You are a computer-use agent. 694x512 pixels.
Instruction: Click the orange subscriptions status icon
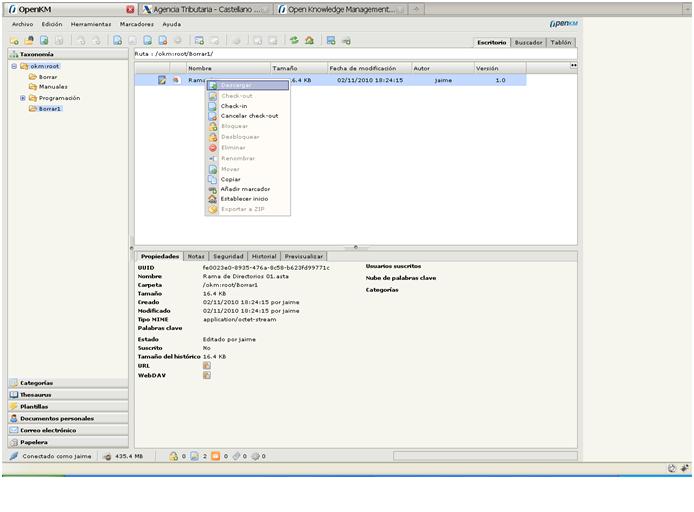(216, 456)
